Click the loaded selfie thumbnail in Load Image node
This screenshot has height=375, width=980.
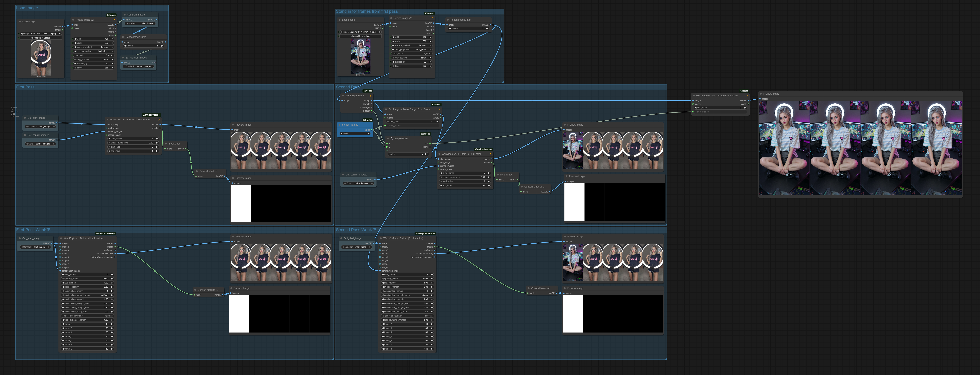pos(41,58)
